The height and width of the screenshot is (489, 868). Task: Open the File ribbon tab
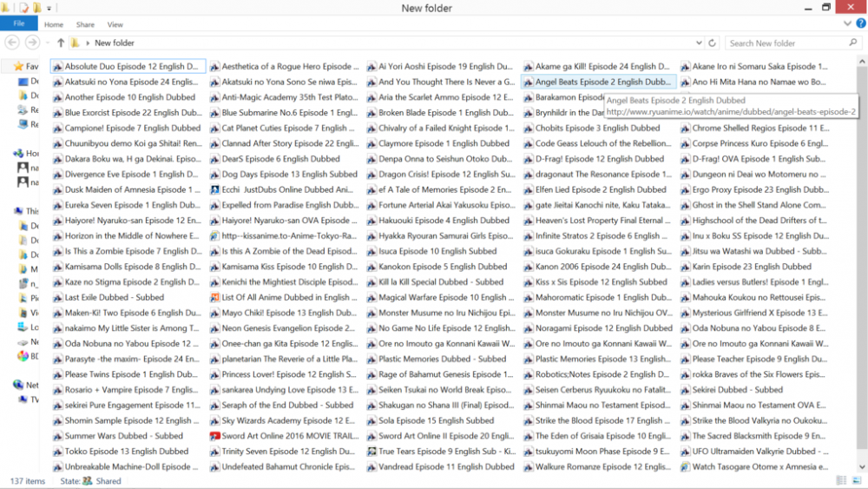pos(19,23)
